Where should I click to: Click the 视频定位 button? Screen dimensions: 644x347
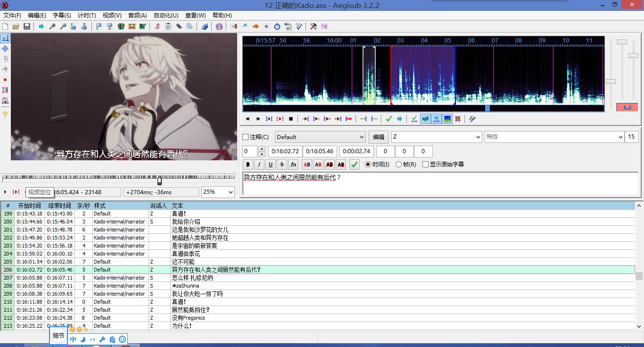(40, 192)
